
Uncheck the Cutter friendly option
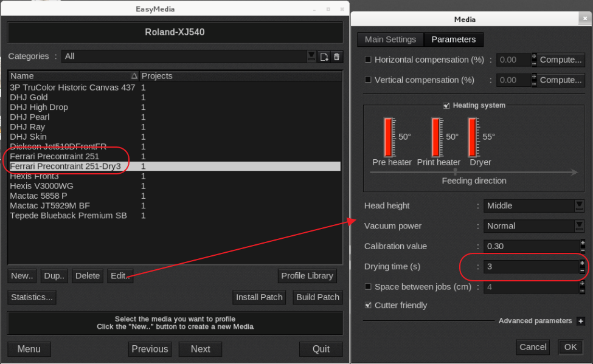(x=368, y=305)
